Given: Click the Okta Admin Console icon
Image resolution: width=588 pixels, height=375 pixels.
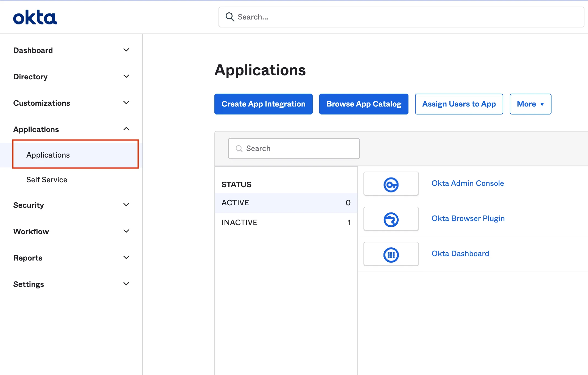Looking at the screenshot, I should 391,183.
